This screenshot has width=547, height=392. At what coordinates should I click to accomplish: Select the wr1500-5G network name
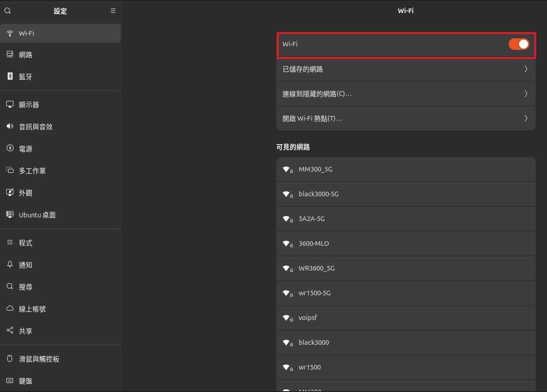pyautogui.click(x=315, y=293)
